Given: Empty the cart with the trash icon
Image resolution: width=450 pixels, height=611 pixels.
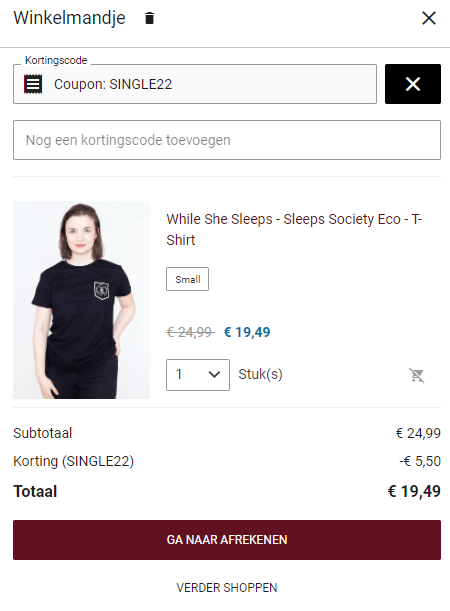Looking at the screenshot, I should coord(149,18).
